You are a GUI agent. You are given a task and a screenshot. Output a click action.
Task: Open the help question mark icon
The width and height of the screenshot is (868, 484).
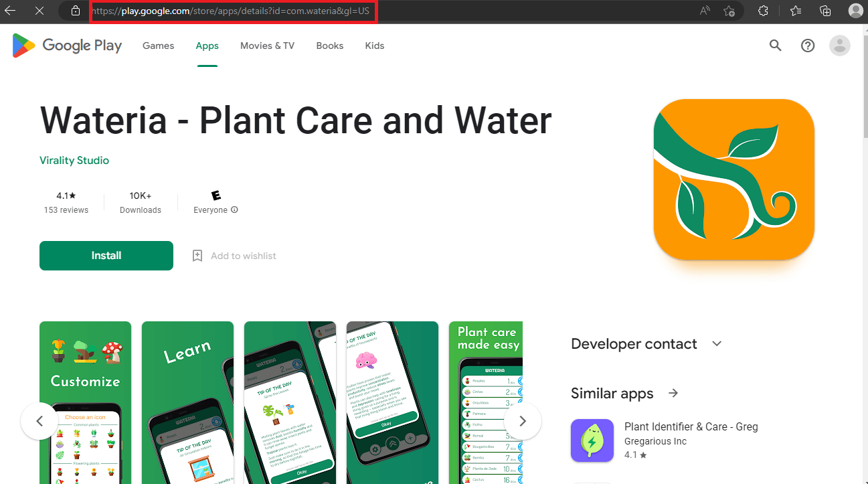click(x=808, y=46)
